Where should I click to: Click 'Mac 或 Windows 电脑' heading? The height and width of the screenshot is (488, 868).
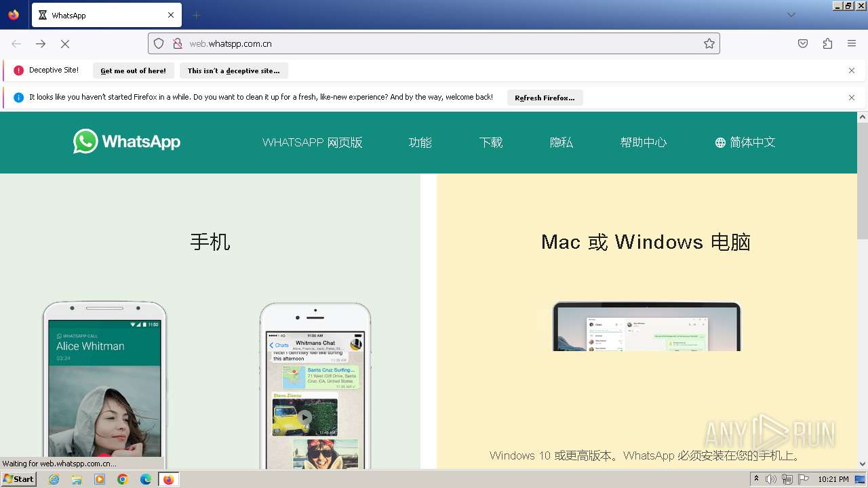click(646, 242)
